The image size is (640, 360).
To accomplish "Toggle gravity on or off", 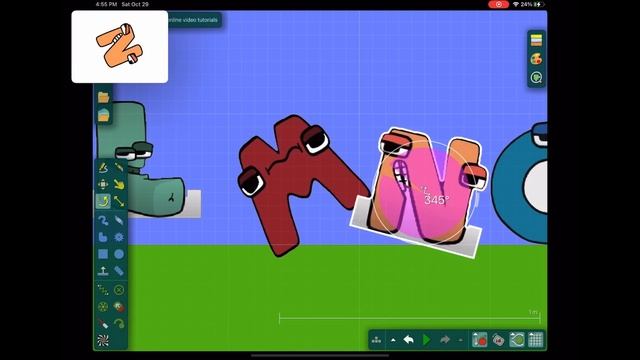I will [480, 340].
